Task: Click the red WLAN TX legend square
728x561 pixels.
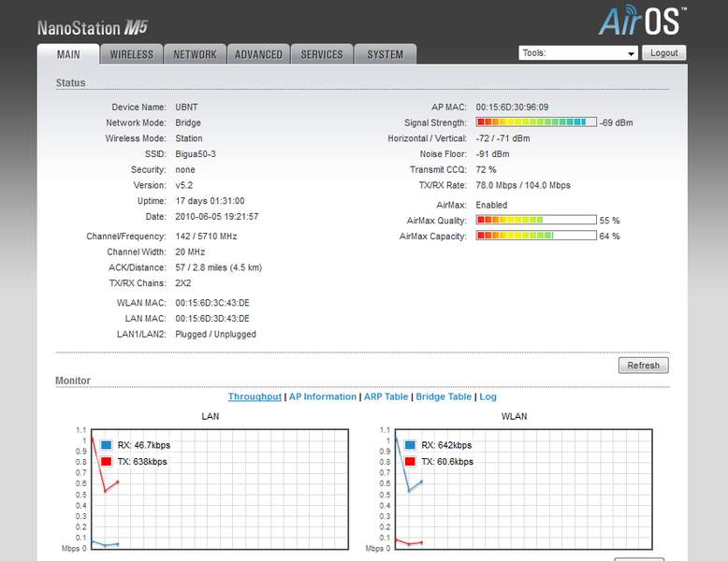Action: coord(410,461)
